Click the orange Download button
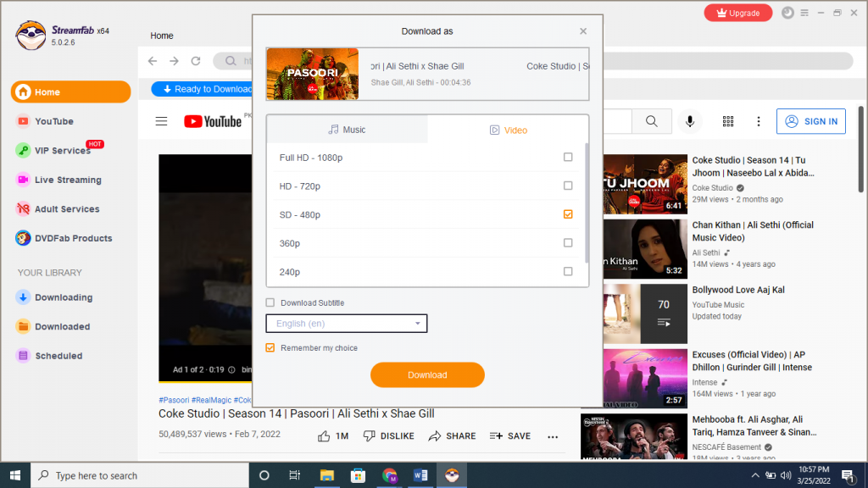 [427, 374]
